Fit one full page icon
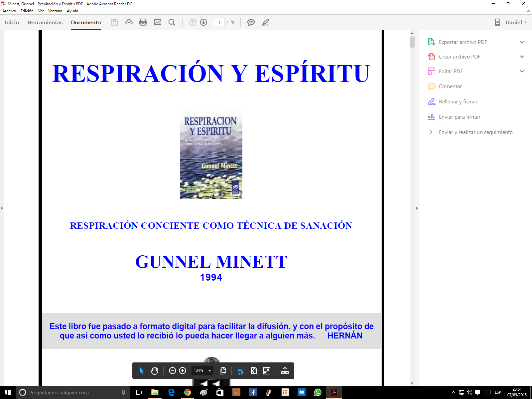Image resolution: width=532 pixels, height=399 pixels. pyautogui.click(x=254, y=370)
